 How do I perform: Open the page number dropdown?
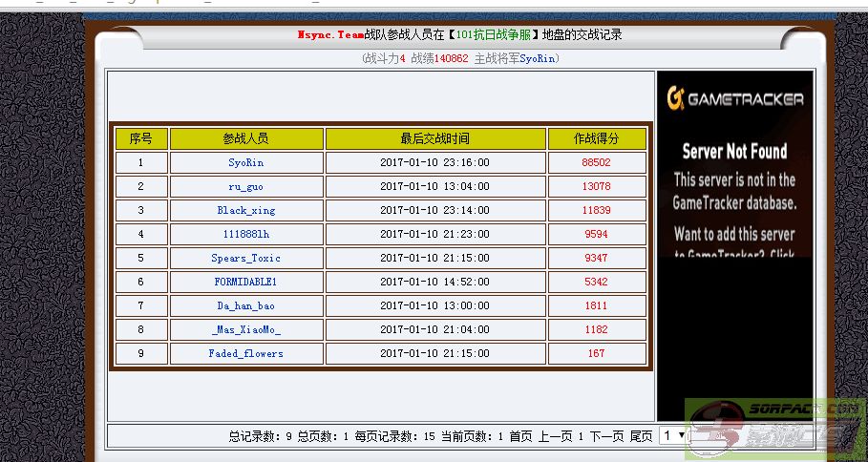click(673, 435)
